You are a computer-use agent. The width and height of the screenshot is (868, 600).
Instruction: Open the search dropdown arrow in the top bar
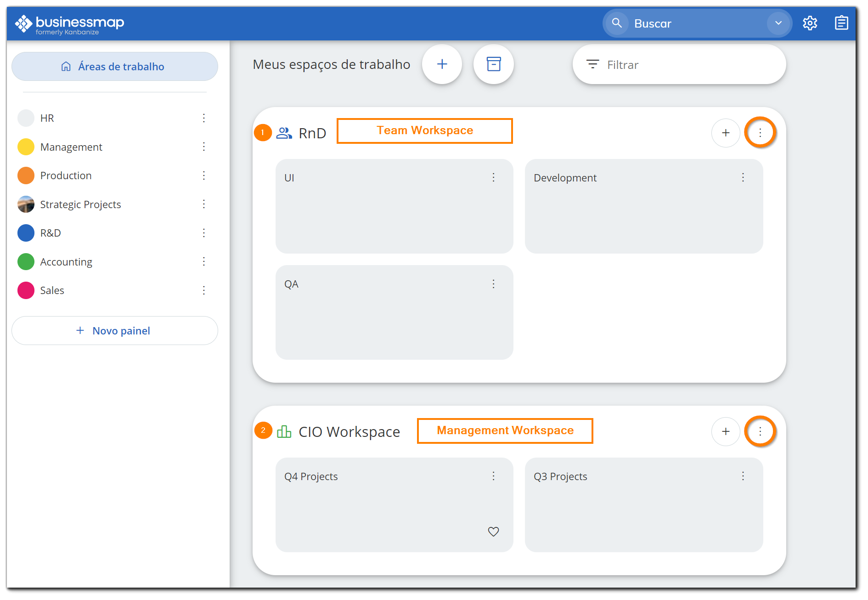[x=778, y=23]
